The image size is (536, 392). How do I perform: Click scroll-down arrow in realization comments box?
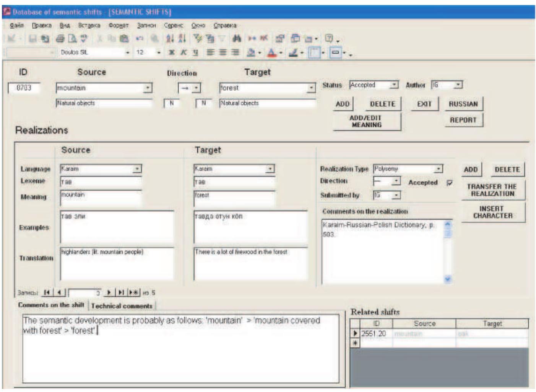click(x=447, y=280)
